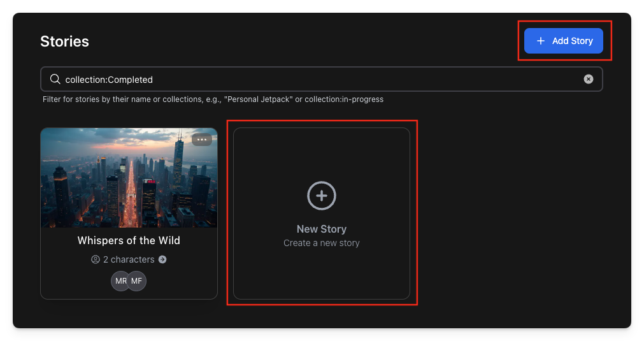Click the plus icon in Add Story

541,41
